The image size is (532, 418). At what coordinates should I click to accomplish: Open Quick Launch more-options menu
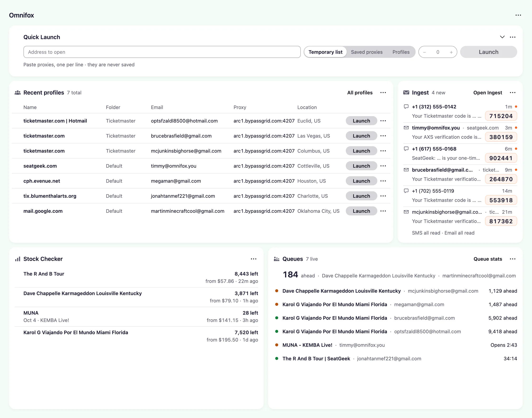coord(513,37)
